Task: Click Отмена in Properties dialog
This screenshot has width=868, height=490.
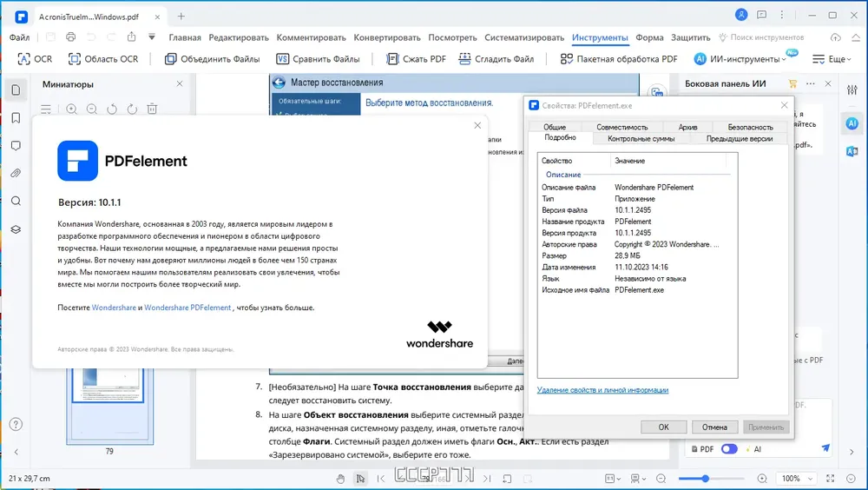Action: pyautogui.click(x=714, y=427)
